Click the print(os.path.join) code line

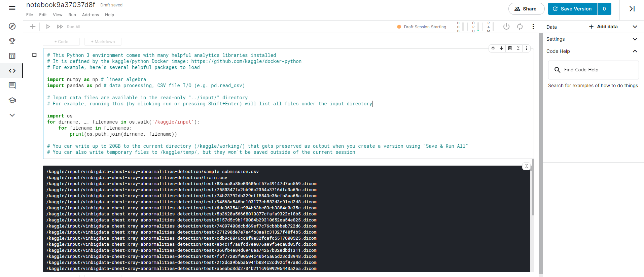[123, 134]
